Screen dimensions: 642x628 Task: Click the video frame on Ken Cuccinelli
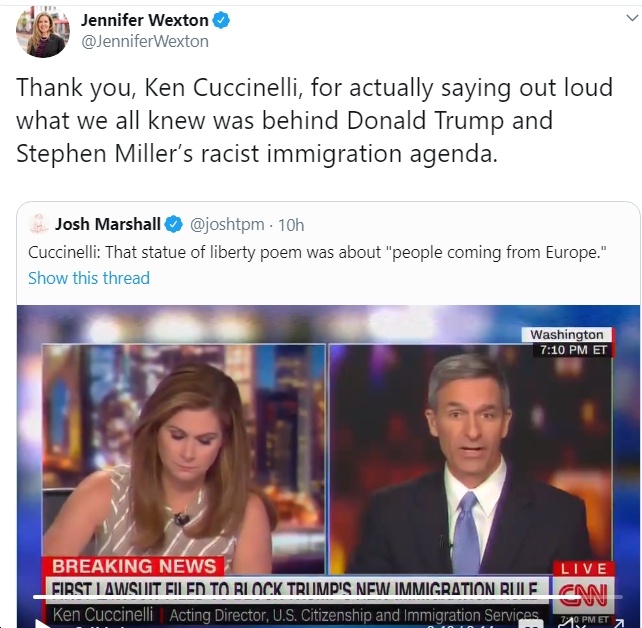471,459
